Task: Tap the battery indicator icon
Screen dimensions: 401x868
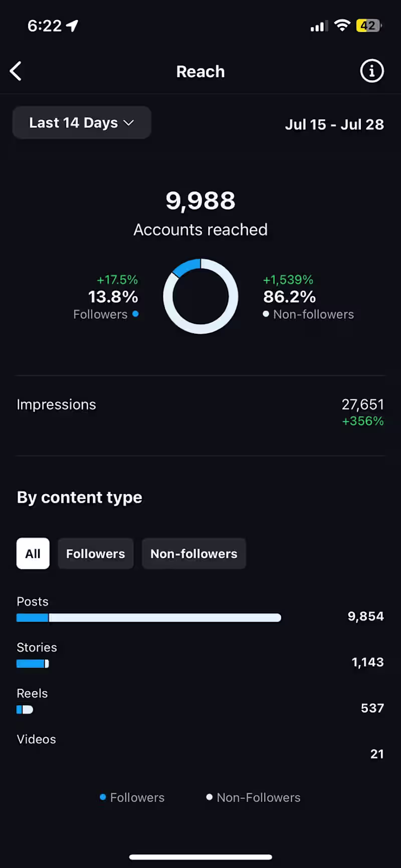Action: pos(368,26)
